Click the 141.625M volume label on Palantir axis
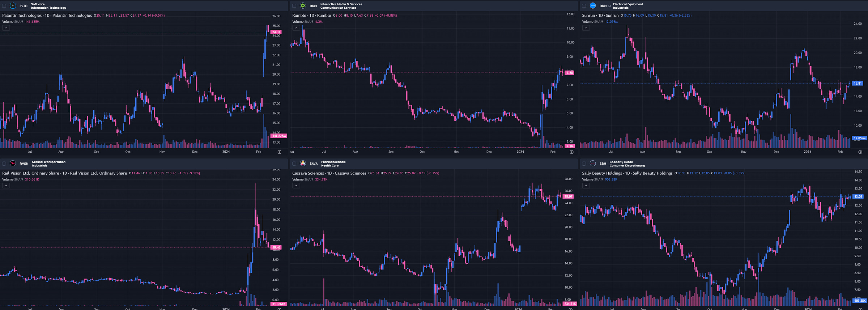The height and width of the screenshot is (310, 868). point(279,136)
